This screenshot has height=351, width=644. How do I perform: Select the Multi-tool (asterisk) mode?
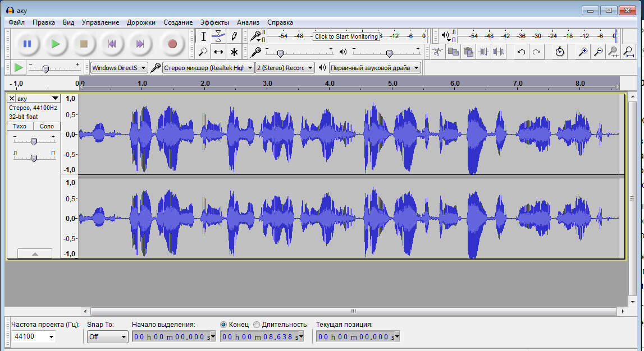coord(234,52)
